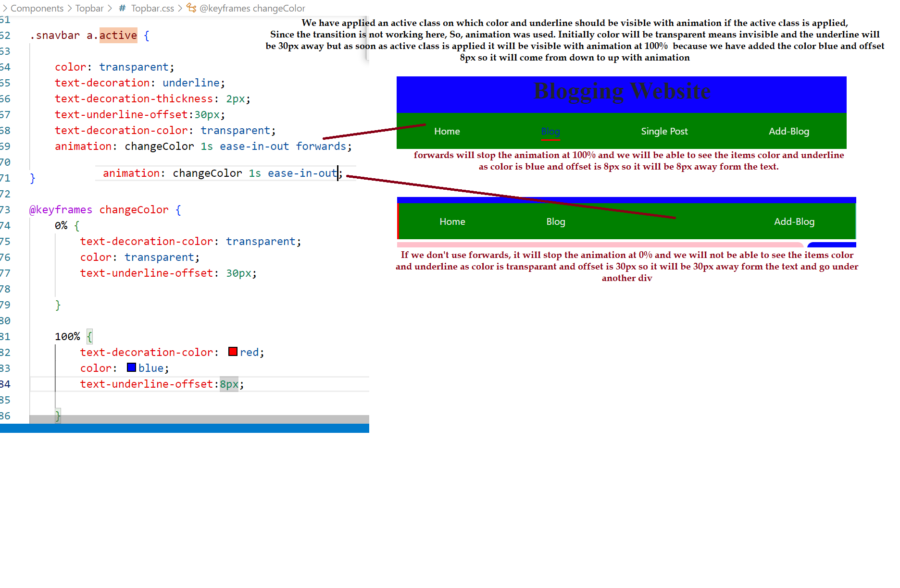Select the @keyframes changeColor breadcrumb
The image size is (900, 588).
[252, 8]
